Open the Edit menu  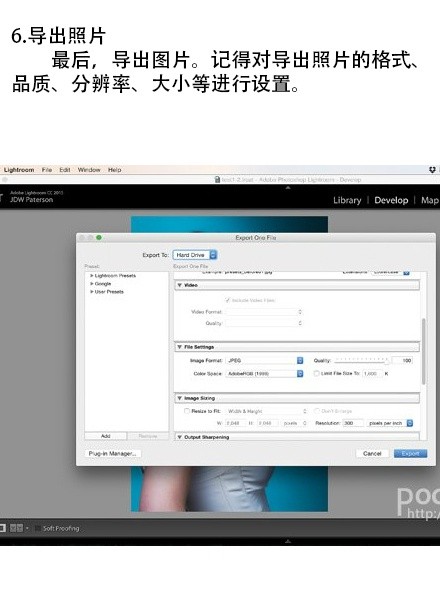click(65, 170)
